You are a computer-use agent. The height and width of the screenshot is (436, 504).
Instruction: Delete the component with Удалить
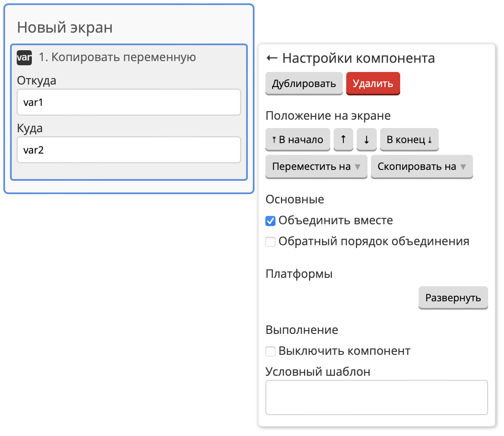pos(373,83)
